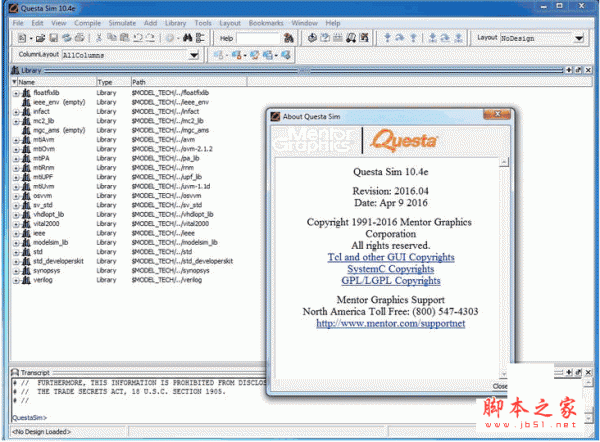
Task: Open the File menu
Action: coord(18,23)
